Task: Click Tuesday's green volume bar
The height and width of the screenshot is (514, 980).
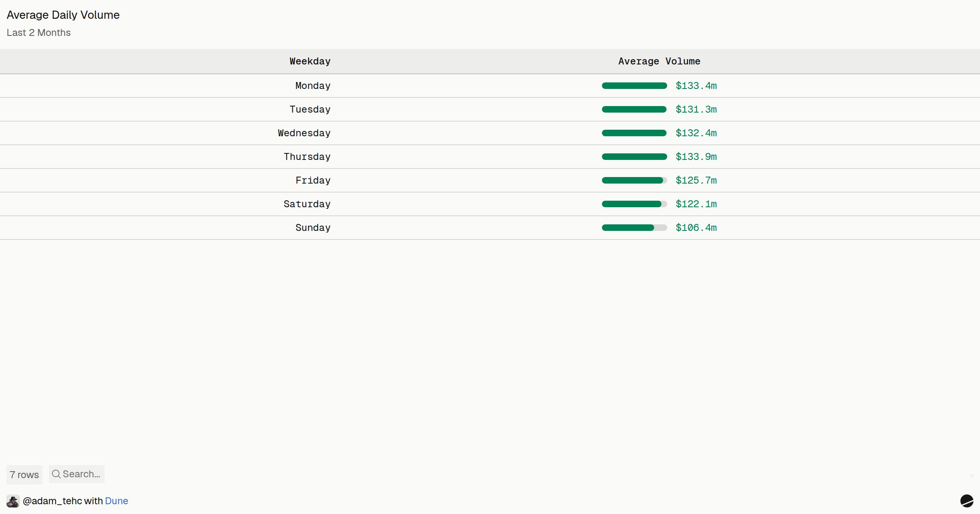Action: [634, 109]
